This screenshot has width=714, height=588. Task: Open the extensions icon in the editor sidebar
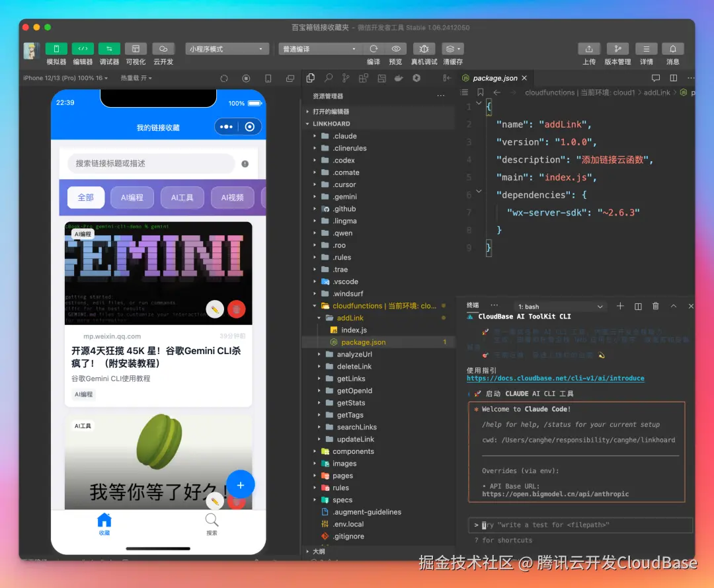(364, 78)
